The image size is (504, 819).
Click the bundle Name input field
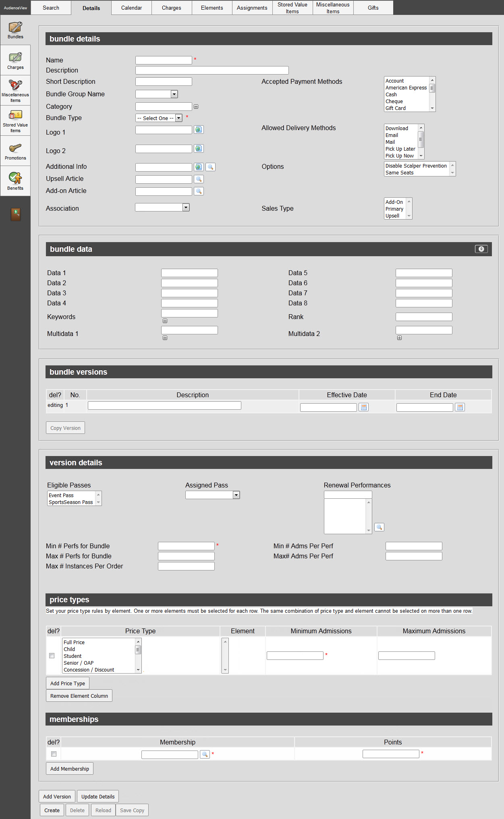click(164, 60)
